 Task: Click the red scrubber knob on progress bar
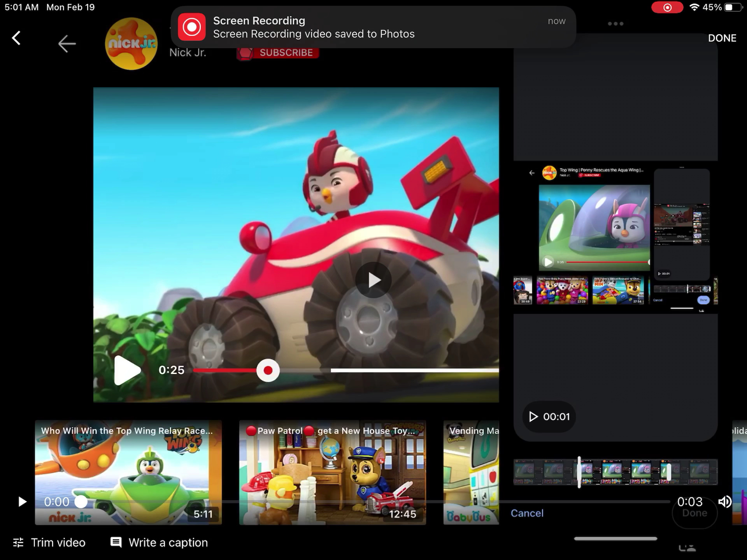coord(268,370)
